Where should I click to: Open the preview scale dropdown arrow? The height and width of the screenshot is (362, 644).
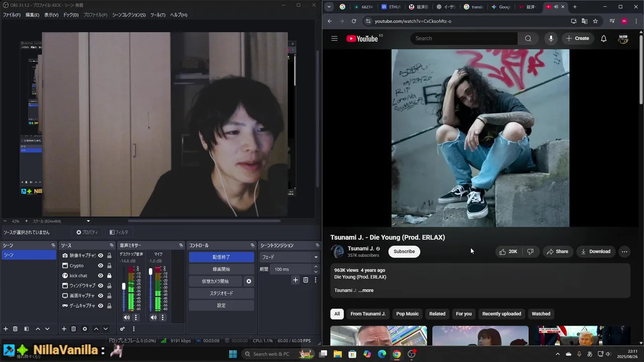(x=89, y=221)
